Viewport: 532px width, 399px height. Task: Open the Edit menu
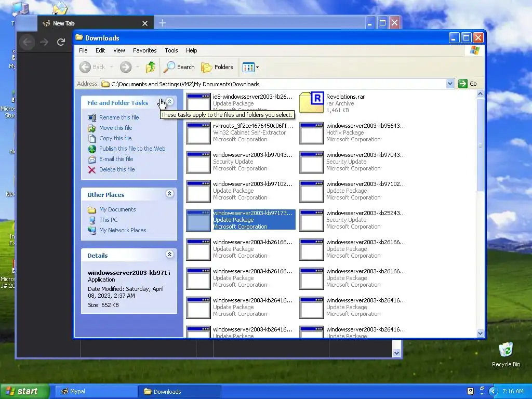(100, 50)
